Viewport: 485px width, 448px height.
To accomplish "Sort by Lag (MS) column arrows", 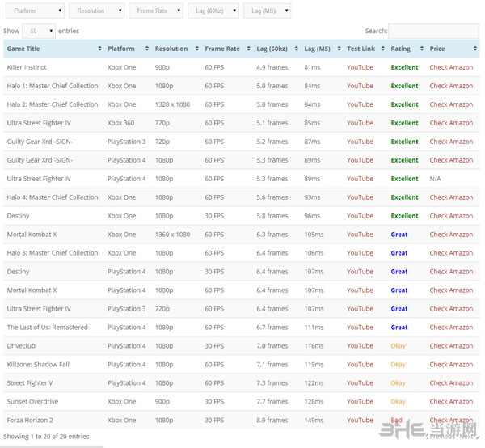I will pos(339,49).
